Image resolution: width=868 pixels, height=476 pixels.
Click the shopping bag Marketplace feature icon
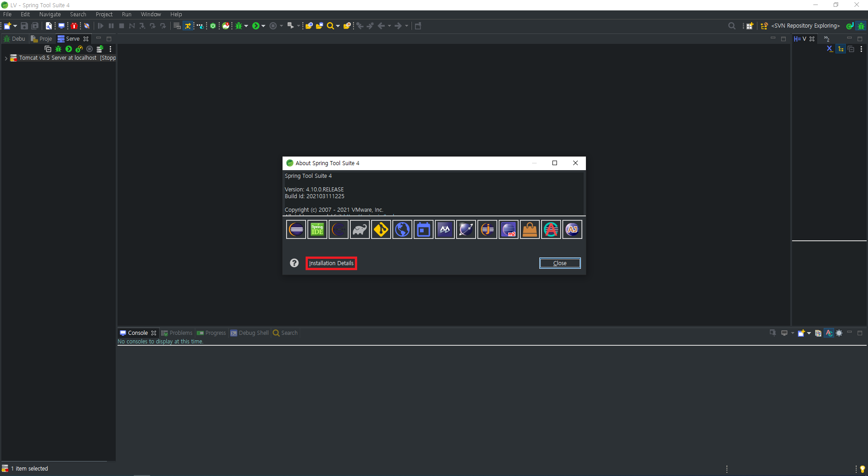pyautogui.click(x=530, y=229)
